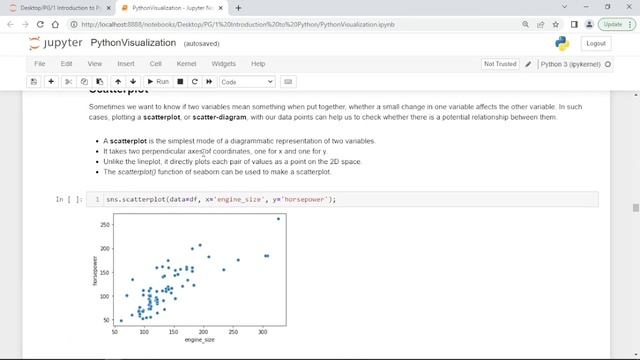
Task: Run the selected cell
Action: tap(158, 82)
